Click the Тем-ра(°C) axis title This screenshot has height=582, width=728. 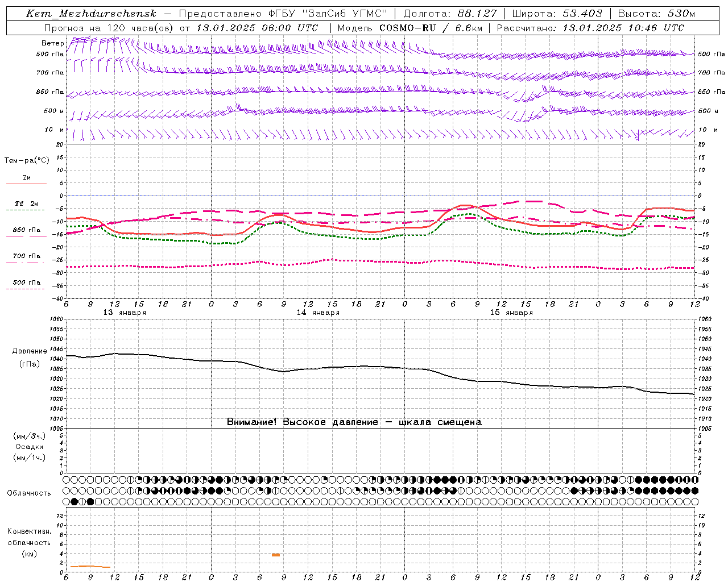27,161
